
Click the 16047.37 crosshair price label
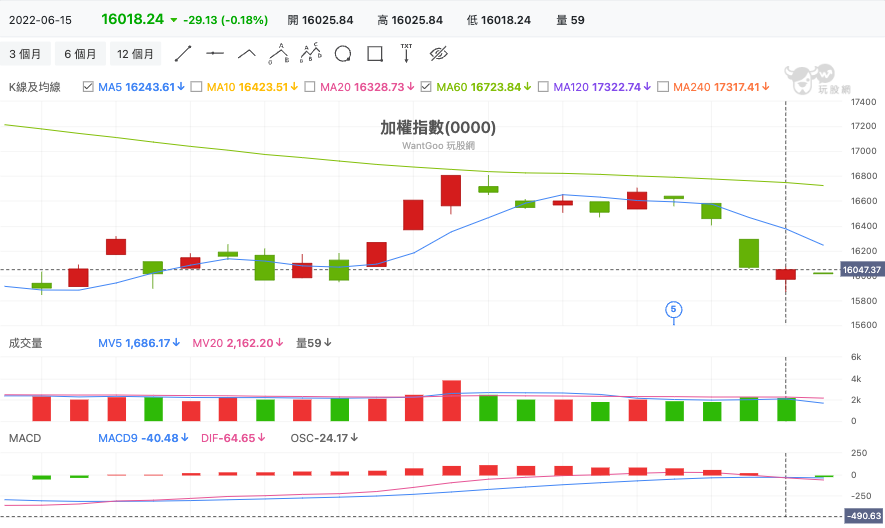click(x=862, y=270)
